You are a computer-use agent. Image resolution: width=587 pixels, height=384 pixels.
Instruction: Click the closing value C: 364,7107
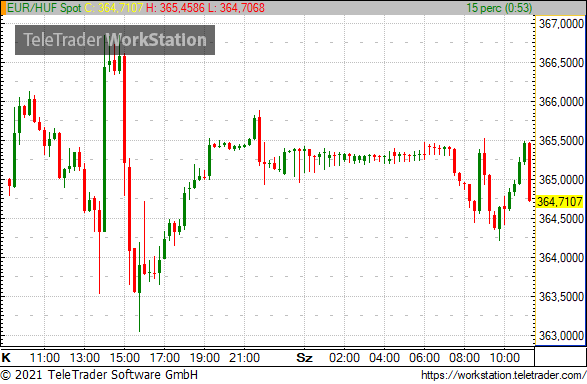114,8
